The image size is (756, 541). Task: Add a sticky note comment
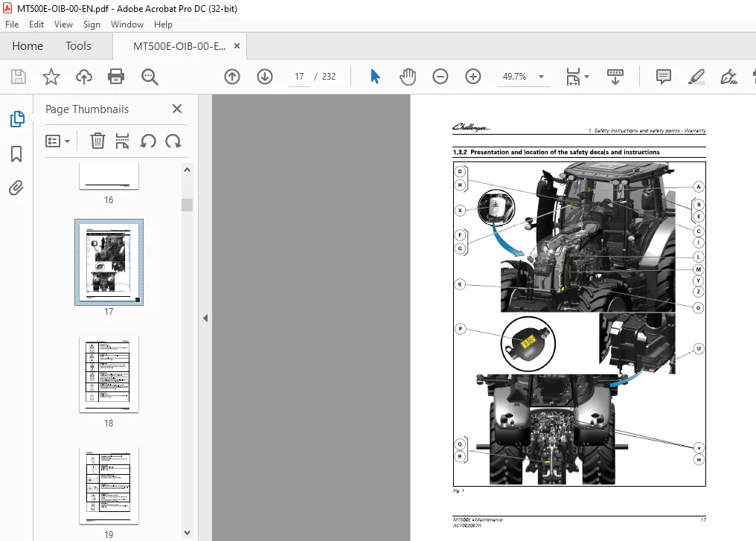pyautogui.click(x=664, y=77)
